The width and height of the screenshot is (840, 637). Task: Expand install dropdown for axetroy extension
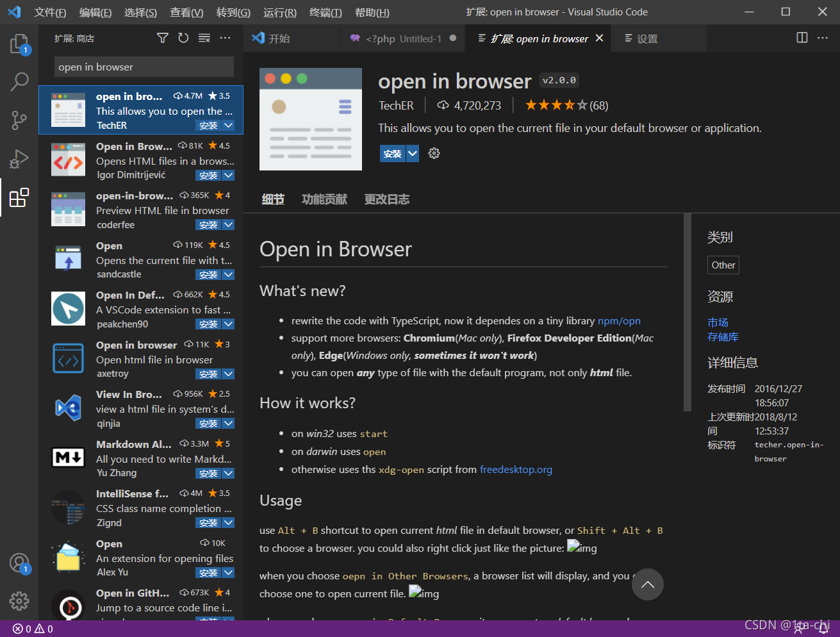[228, 374]
